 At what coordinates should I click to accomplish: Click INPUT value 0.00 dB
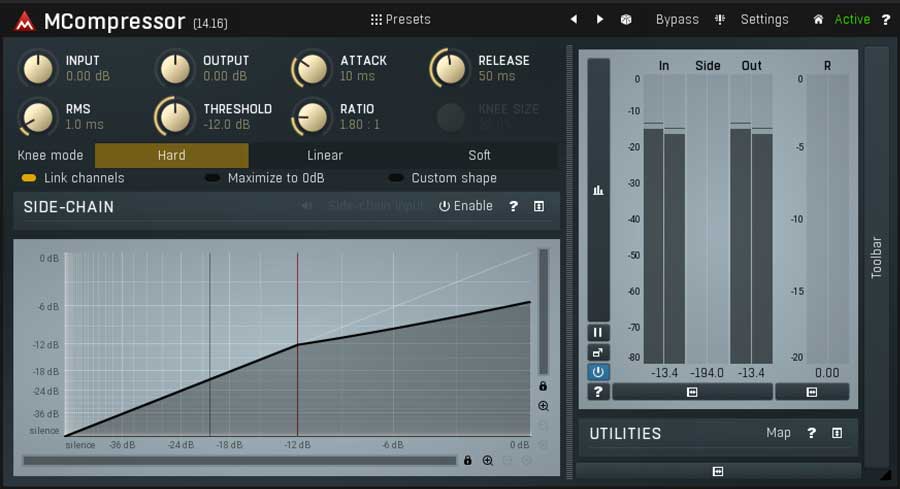88,76
